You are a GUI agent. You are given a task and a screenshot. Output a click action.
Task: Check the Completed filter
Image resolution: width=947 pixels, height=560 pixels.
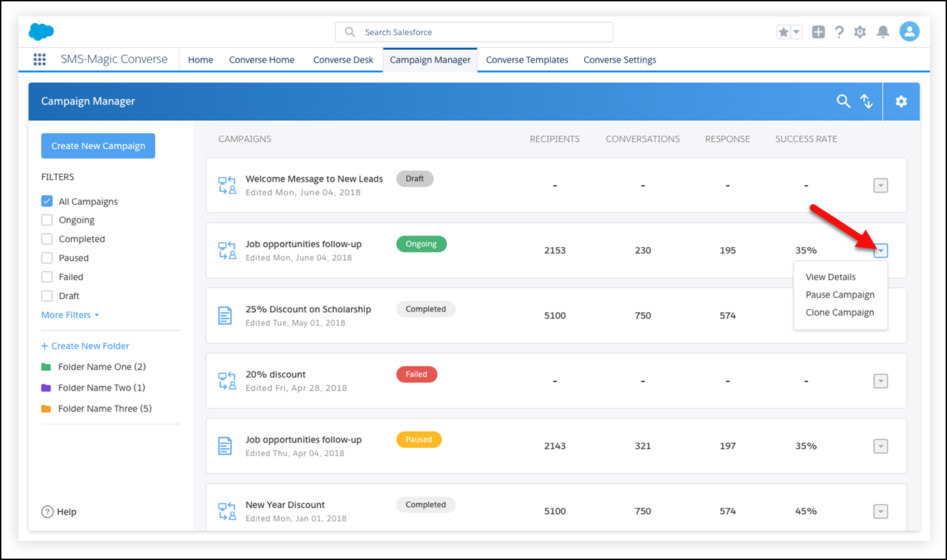coord(47,239)
